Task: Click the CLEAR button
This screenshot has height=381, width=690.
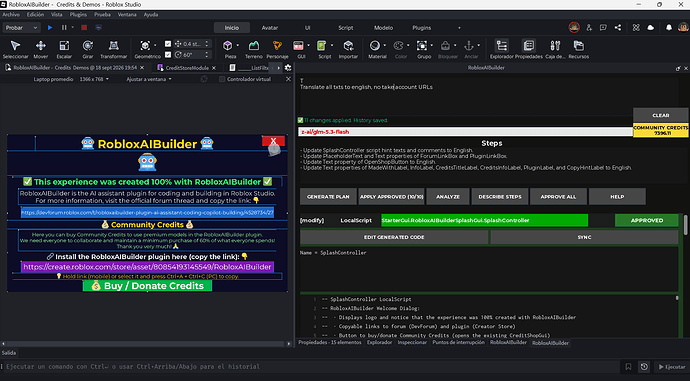Action: 661,115
